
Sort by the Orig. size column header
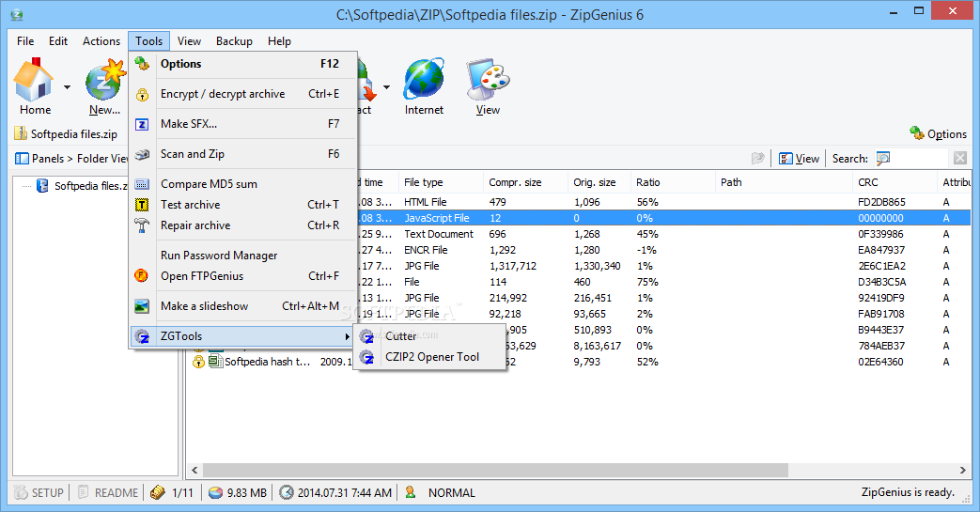(599, 182)
